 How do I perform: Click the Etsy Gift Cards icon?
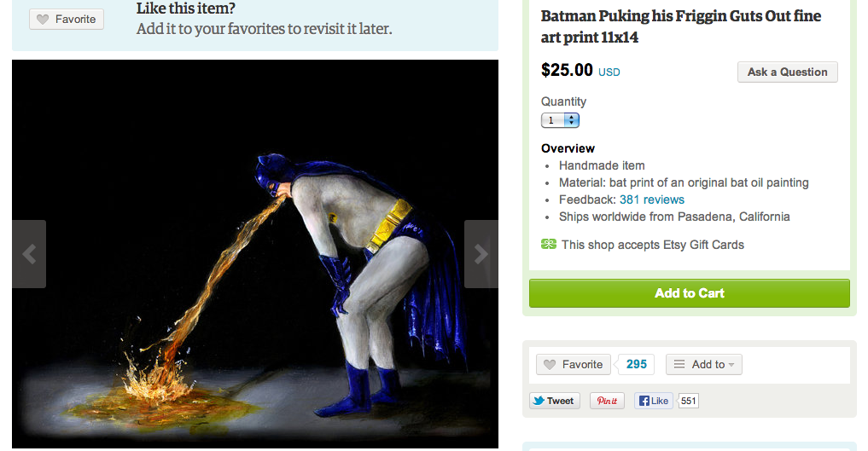point(549,245)
